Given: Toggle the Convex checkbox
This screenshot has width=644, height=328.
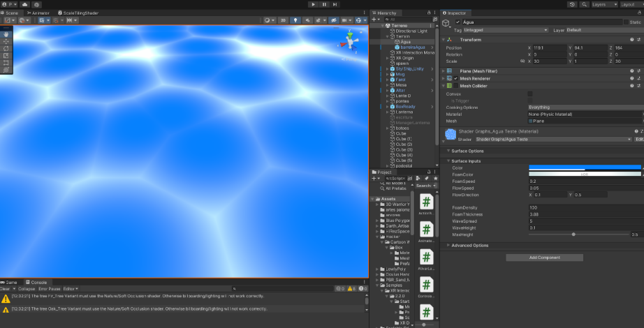Looking at the screenshot, I should pyautogui.click(x=530, y=94).
